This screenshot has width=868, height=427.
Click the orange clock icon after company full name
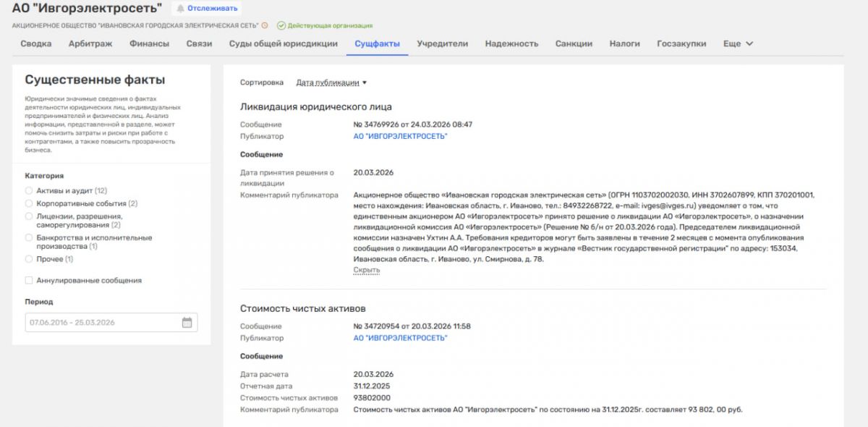(265, 25)
